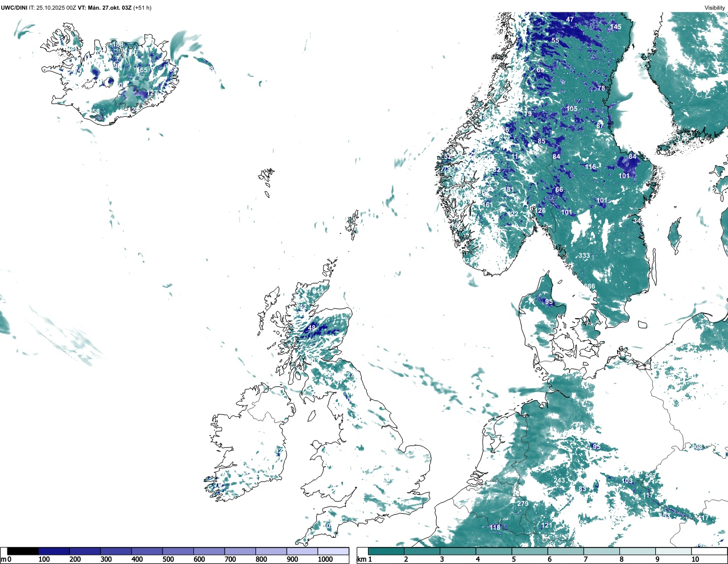The width and height of the screenshot is (728, 564).
Task: Click the '10' tick label on the km legend
Action: pyautogui.click(x=695, y=559)
